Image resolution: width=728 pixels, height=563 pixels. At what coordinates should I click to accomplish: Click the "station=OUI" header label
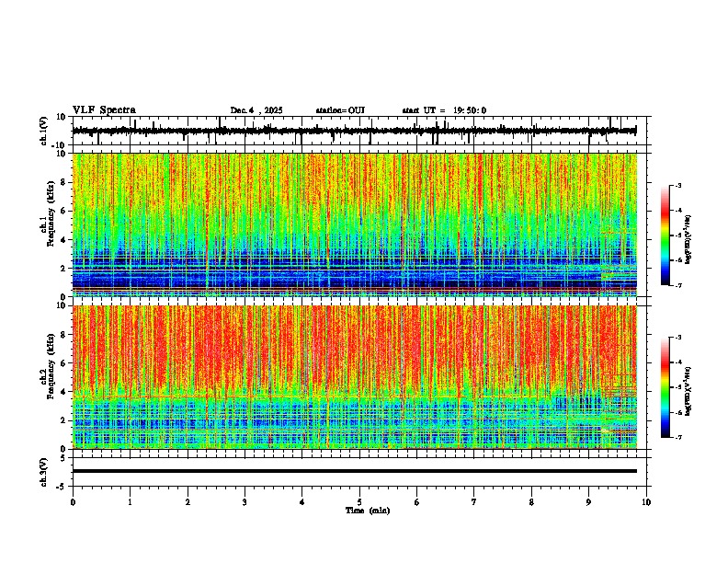coord(340,110)
